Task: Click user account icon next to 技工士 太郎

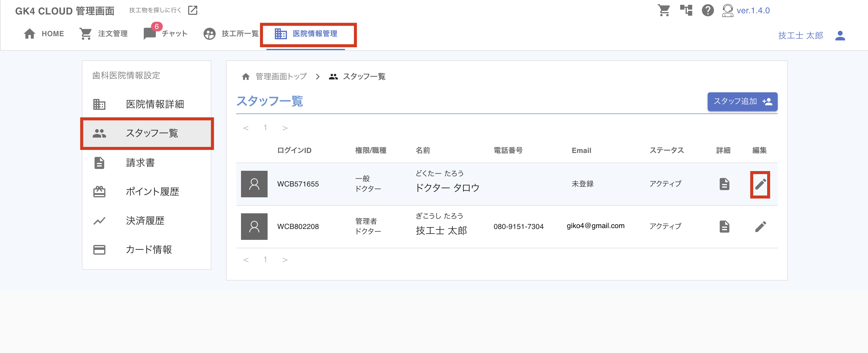Action: [840, 35]
